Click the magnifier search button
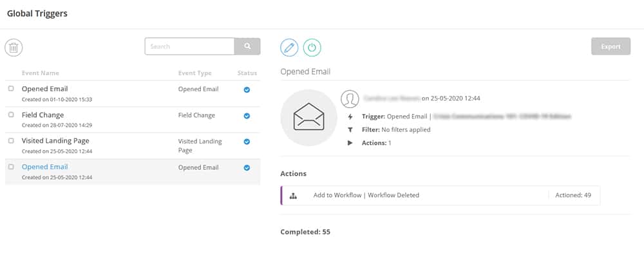Image resolution: width=644 pixels, height=260 pixels. (247, 46)
